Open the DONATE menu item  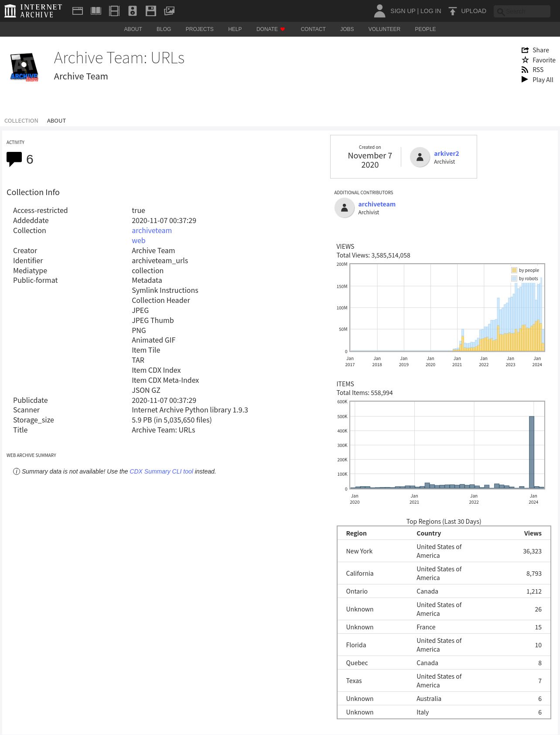click(x=267, y=29)
